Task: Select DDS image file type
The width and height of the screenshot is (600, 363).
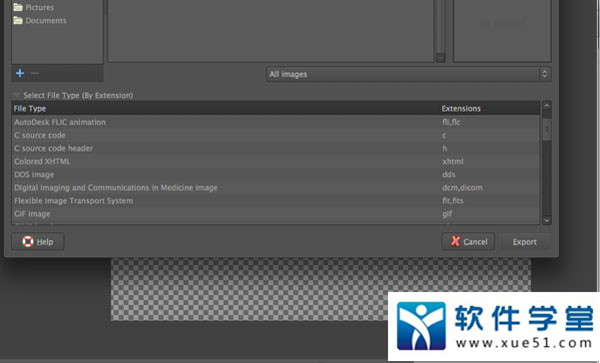Action: pyautogui.click(x=276, y=174)
